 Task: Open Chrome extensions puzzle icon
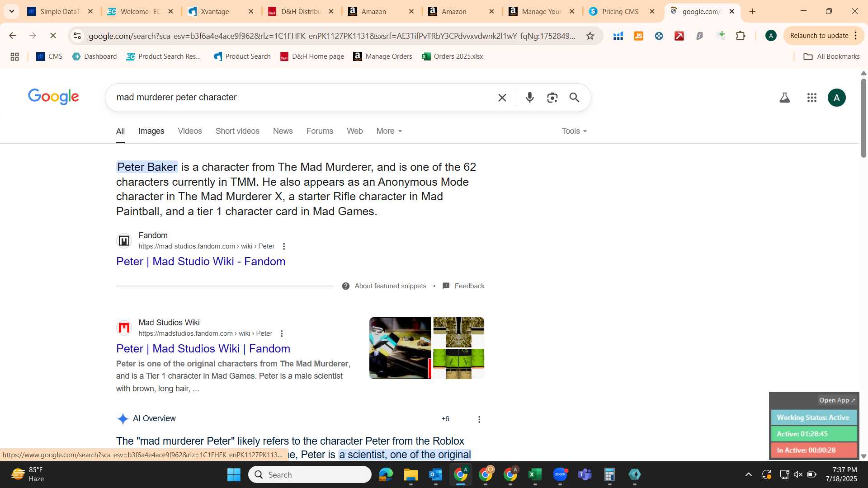[741, 36]
